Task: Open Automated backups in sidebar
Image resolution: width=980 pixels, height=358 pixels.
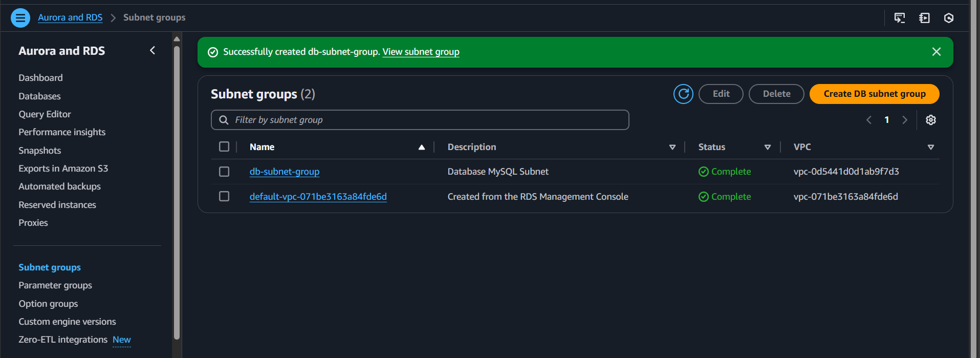Action: (59, 186)
